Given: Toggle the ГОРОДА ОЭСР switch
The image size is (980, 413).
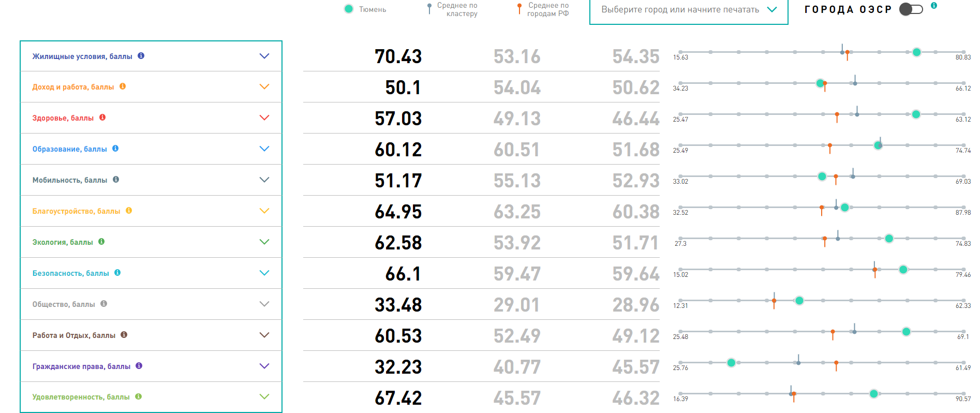Looking at the screenshot, I should (x=911, y=9).
